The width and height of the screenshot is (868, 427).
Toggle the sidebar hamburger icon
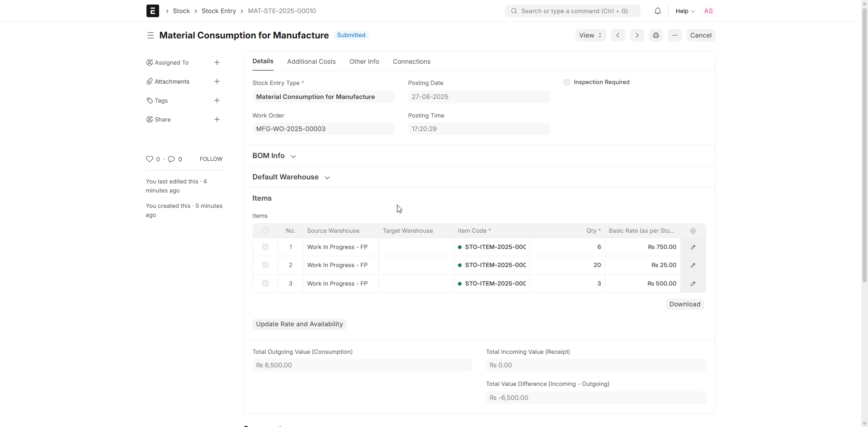[x=151, y=35]
